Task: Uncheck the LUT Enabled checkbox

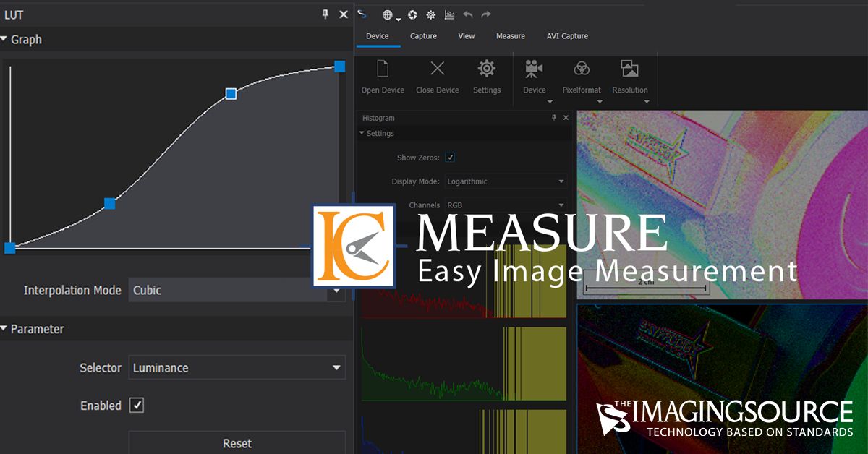Action: pos(137,406)
